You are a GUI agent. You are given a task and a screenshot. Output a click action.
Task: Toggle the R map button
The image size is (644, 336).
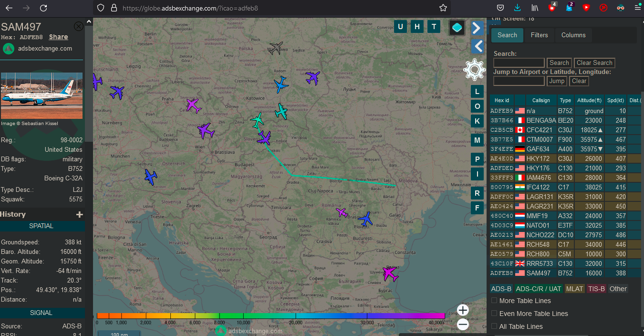[x=477, y=193]
